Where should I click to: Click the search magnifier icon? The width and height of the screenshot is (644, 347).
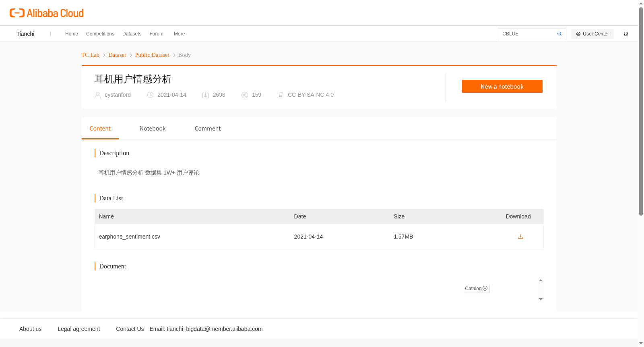coord(559,34)
